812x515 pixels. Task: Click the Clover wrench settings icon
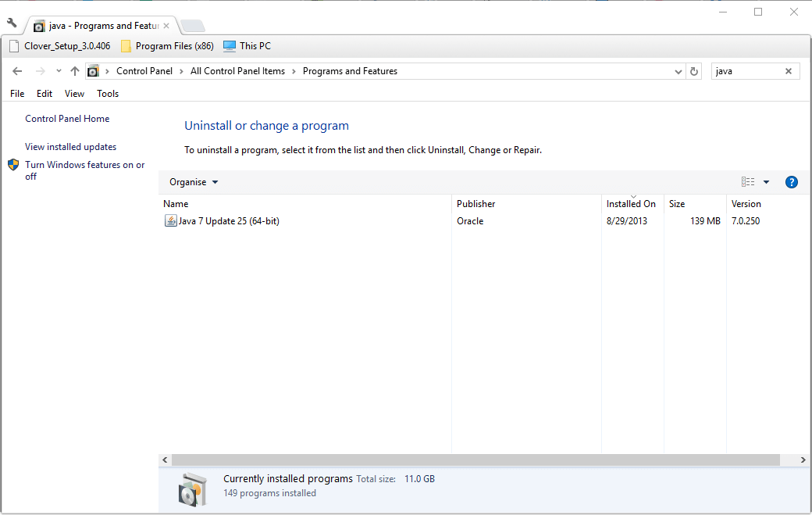12,23
